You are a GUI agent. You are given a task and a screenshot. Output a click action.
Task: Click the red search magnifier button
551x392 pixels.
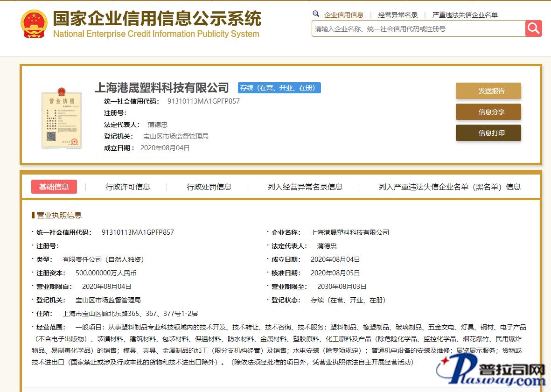tap(533, 28)
